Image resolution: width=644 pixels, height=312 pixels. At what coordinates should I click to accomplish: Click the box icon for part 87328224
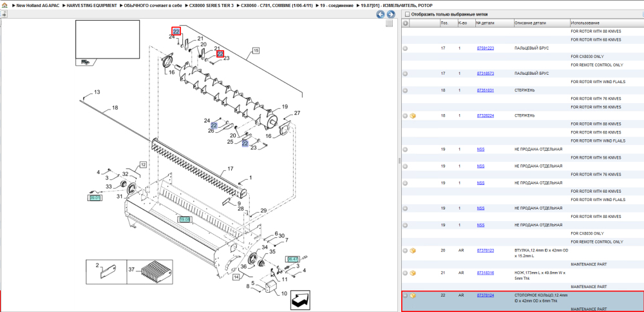(413, 116)
